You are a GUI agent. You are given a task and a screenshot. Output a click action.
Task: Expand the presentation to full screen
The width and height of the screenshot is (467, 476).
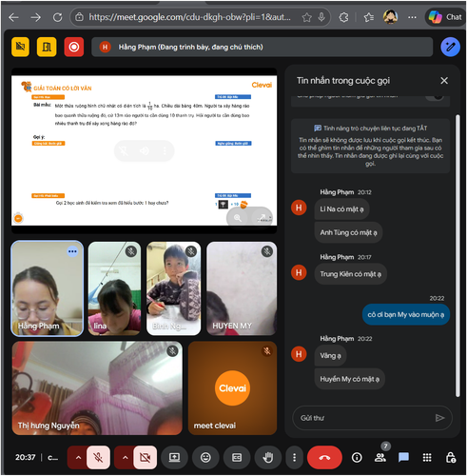click(262, 217)
